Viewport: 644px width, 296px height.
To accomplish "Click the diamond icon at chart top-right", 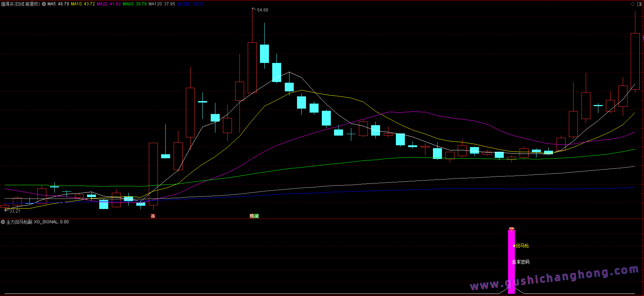I will point(632,4).
